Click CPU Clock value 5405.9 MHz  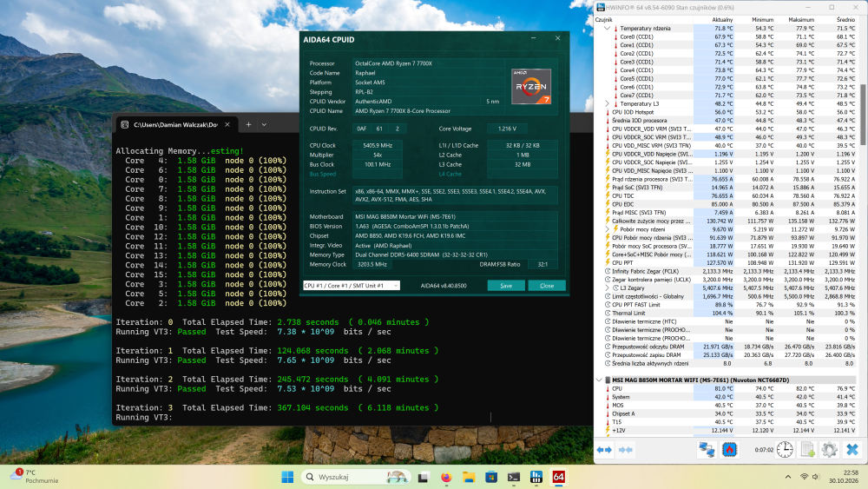pyautogui.click(x=378, y=146)
